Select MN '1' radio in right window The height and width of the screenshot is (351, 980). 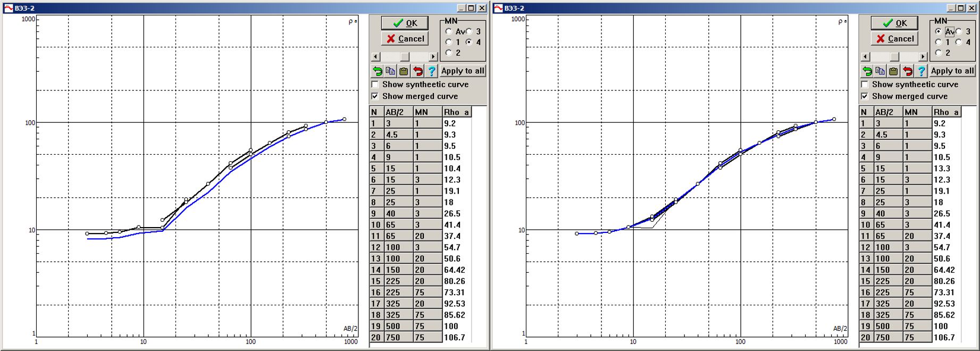939,42
